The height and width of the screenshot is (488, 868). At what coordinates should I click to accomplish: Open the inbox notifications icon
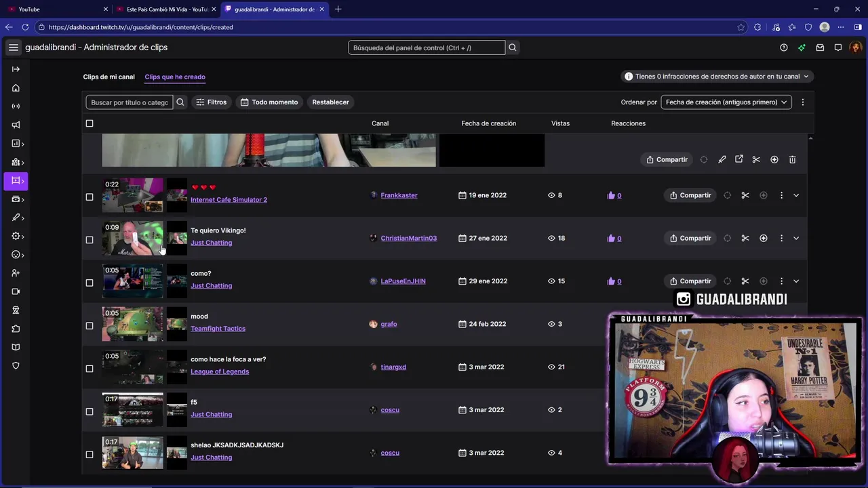pyautogui.click(x=820, y=47)
